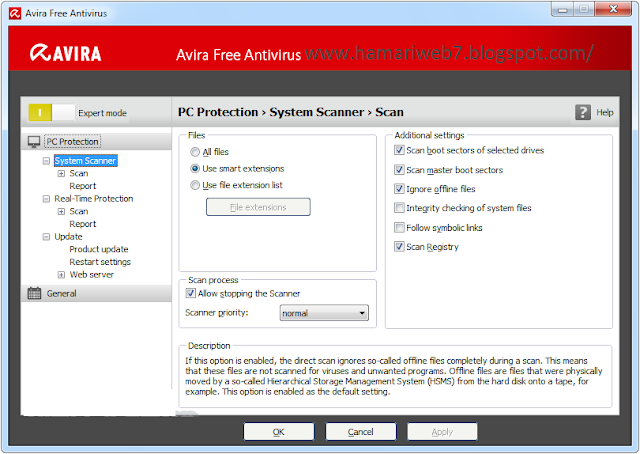Click the General calendar icon
The width and height of the screenshot is (640, 454).
pyautogui.click(x=34, y=293)
